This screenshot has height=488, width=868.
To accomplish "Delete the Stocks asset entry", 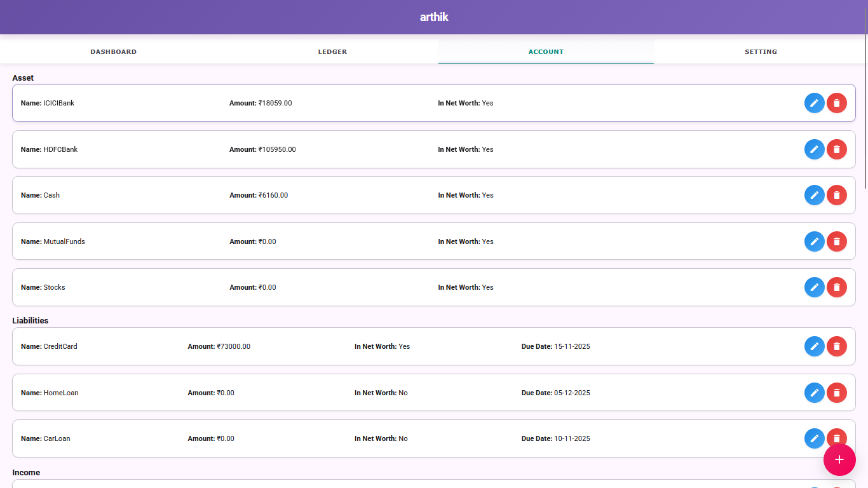I will point(837,287).
